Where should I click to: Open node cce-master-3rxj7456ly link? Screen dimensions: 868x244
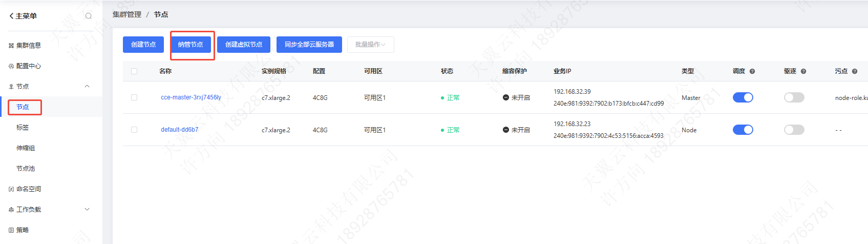[191, 97]
